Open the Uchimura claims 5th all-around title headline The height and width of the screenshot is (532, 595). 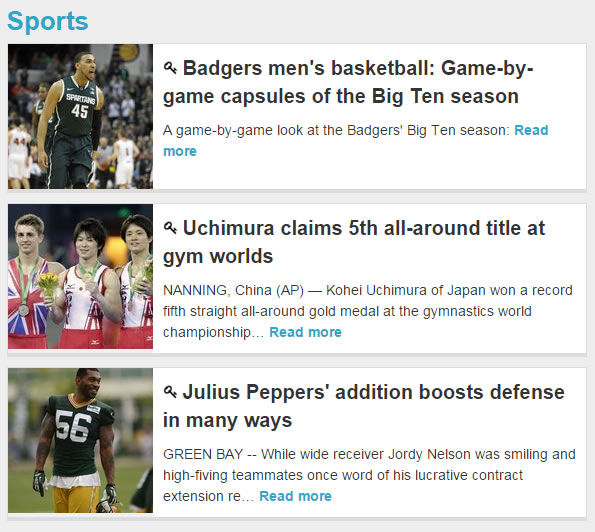pos(354,242)
